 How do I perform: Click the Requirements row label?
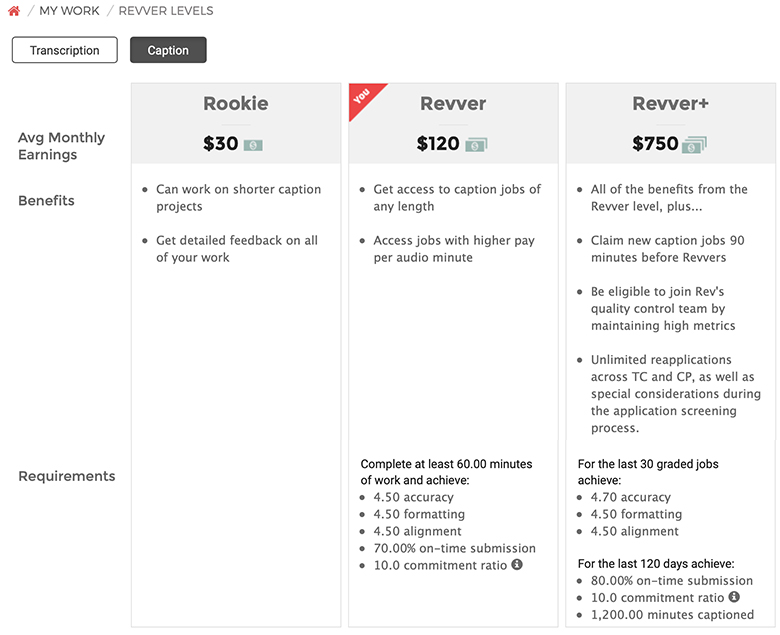[67, 476]
